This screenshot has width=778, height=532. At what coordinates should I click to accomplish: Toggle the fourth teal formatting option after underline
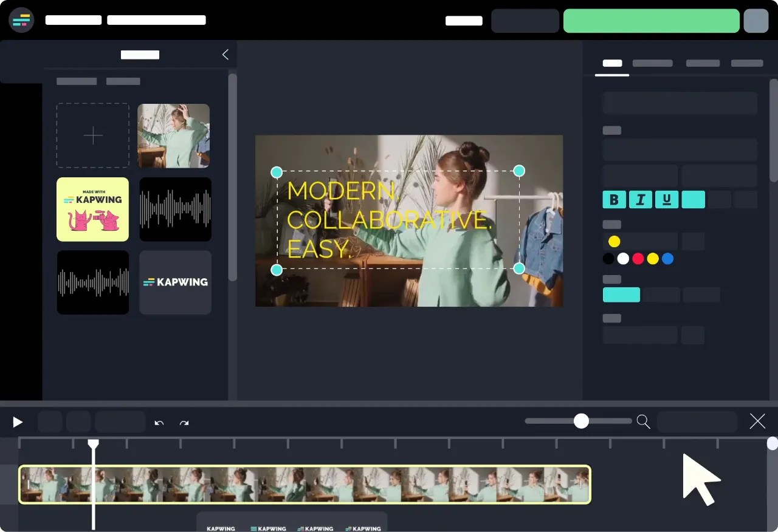tap(693, 199)
